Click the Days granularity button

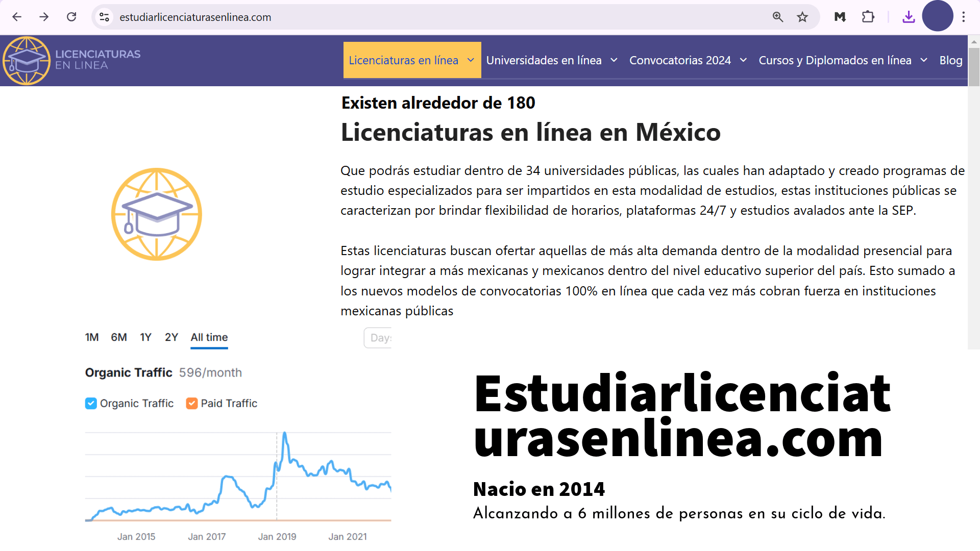(x=378, y=338)
